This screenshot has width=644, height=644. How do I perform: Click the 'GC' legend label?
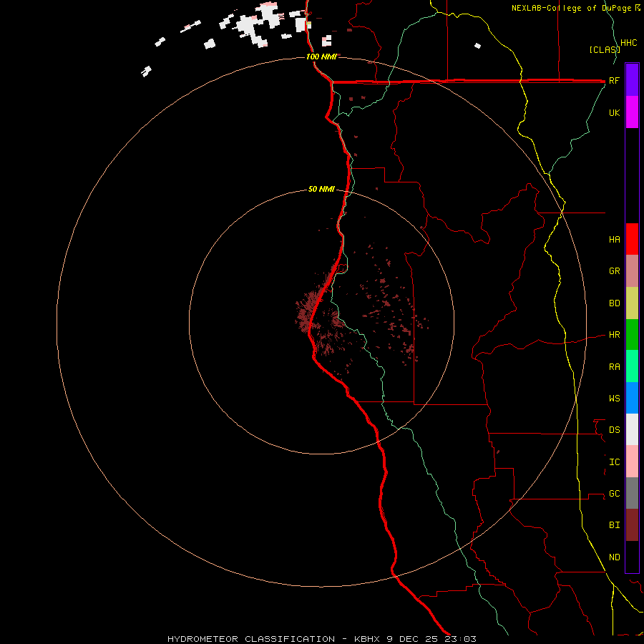615,493
